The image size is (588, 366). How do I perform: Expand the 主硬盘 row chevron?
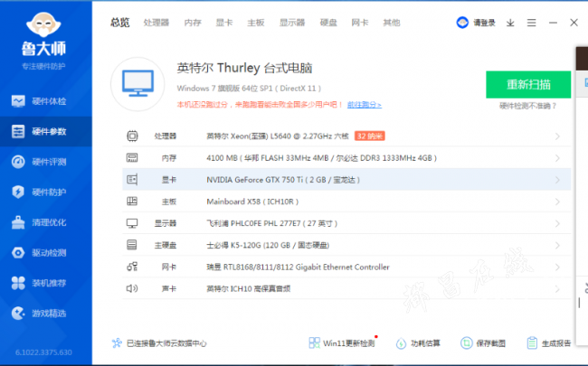click(557, 246)
